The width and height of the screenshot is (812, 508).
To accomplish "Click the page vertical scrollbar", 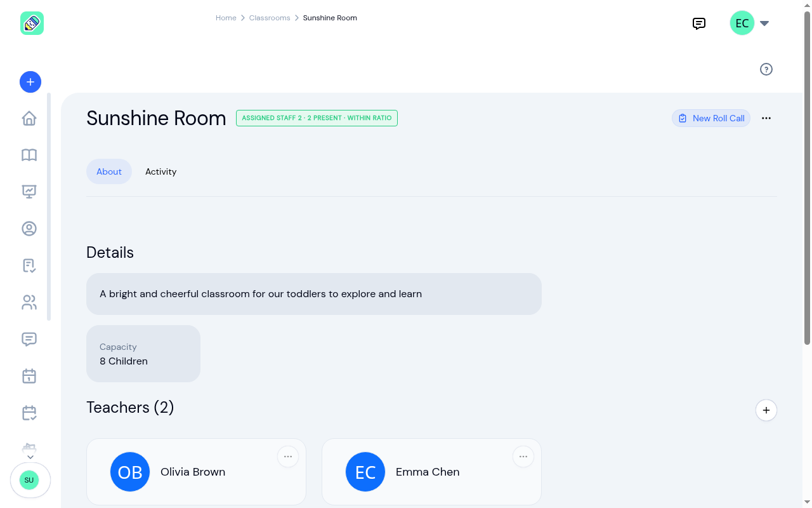I will coord(808,178).
